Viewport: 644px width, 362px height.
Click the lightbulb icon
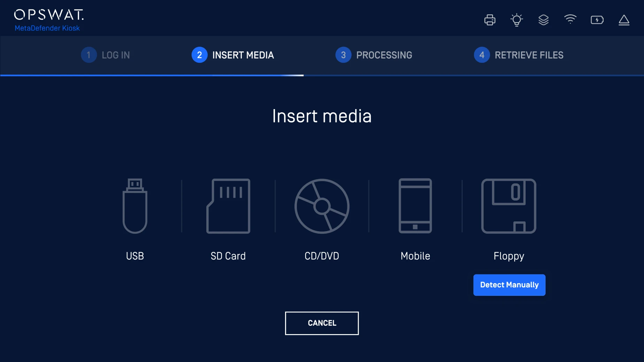(516, 20)
